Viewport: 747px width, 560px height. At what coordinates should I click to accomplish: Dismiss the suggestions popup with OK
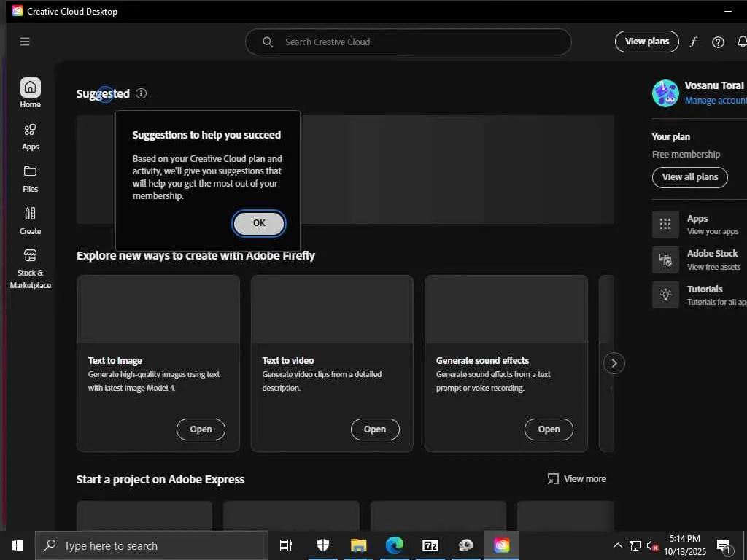tap(259, 223)
